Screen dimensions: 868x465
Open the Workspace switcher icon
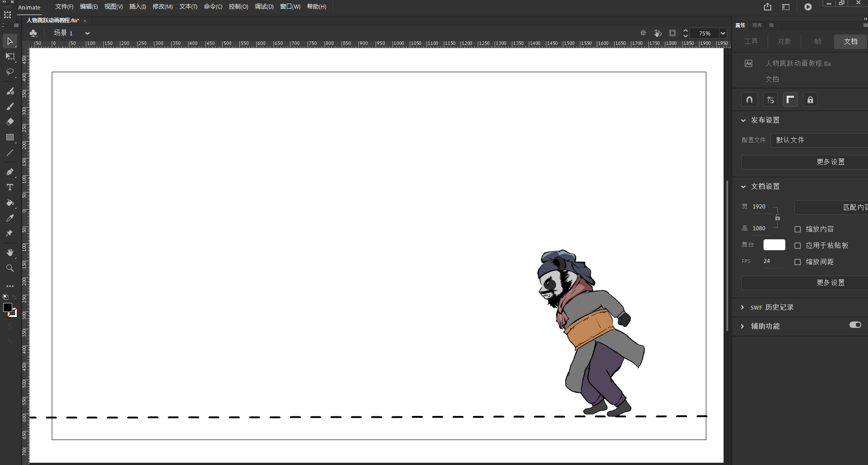click(786, 7)
